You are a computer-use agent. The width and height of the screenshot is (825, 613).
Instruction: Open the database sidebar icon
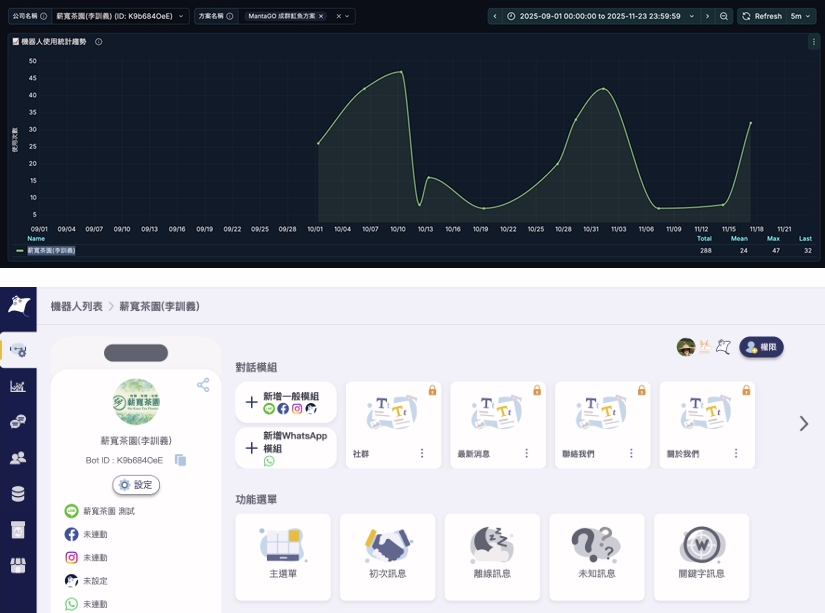[x=18, y=494]
